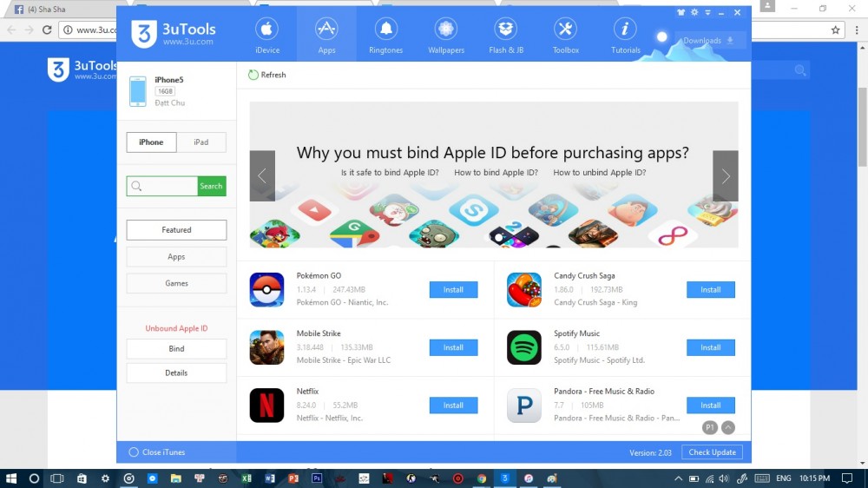
Task: Open the Windows Start menu
Action: click(x=10, y=478)
